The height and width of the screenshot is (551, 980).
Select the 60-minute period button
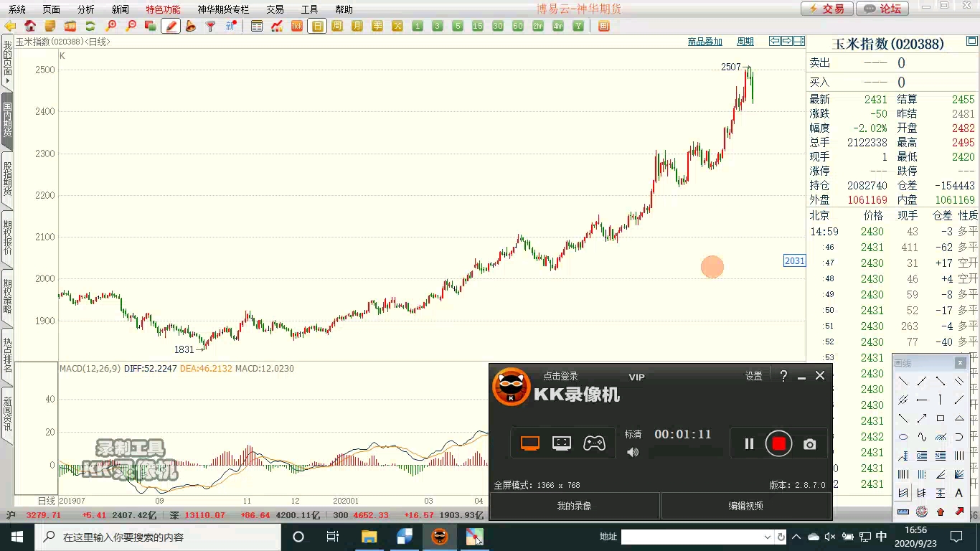click(x=518, y=26)
